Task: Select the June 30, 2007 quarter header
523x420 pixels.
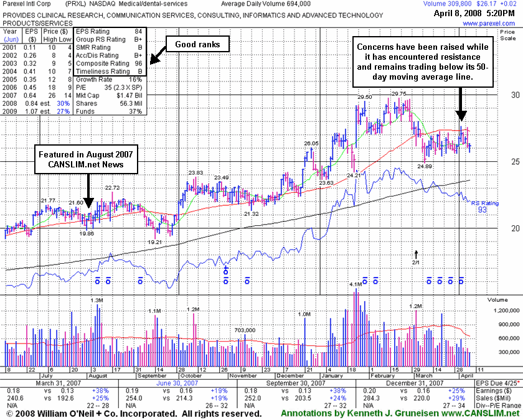Action: (177, 383)
